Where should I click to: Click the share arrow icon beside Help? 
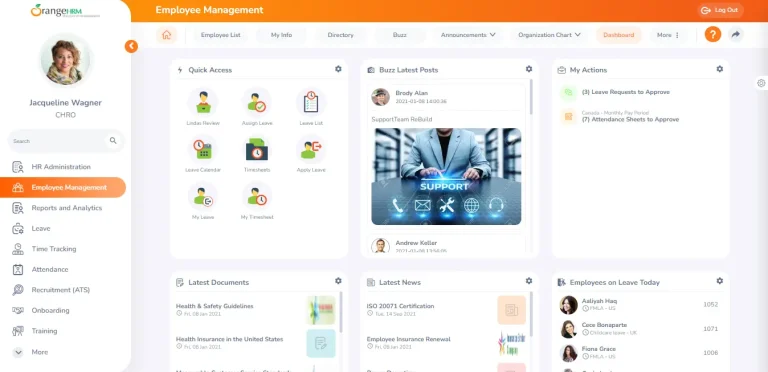736,35
